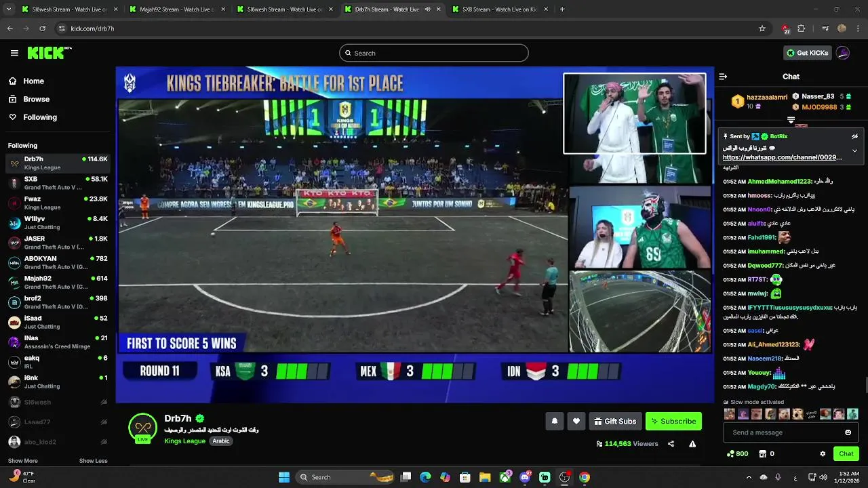Open the Kings League category link
The height and width of the screenshot is (488, 868).
click(x=184, y=441)
